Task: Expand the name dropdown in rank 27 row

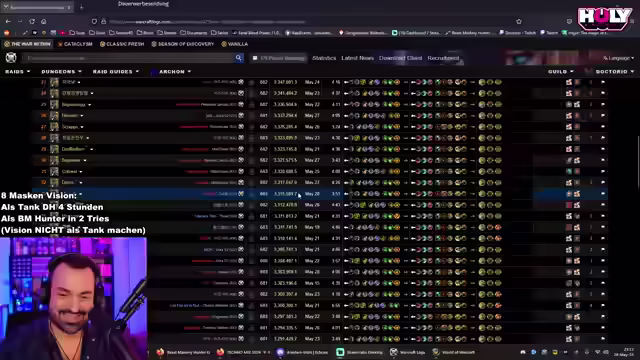Action: 82,127
